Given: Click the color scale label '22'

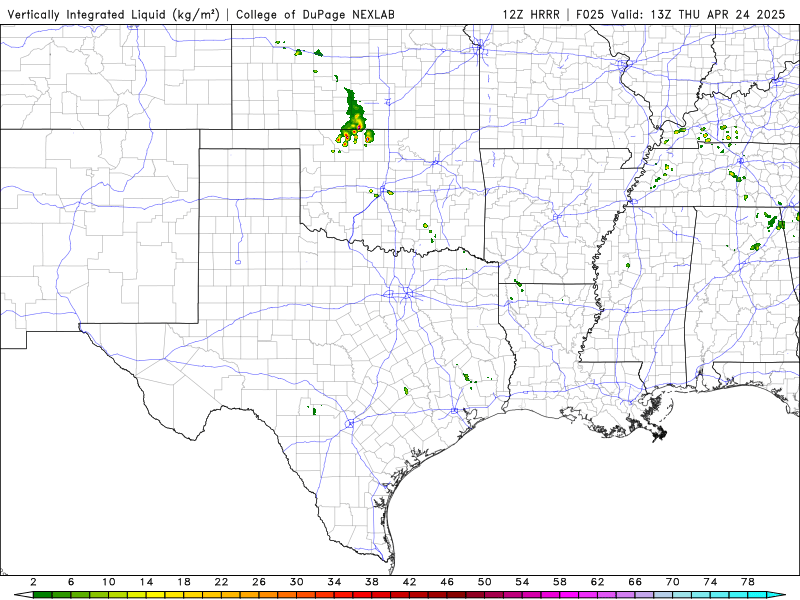Looking at the screenshot, I should [221, 582].
